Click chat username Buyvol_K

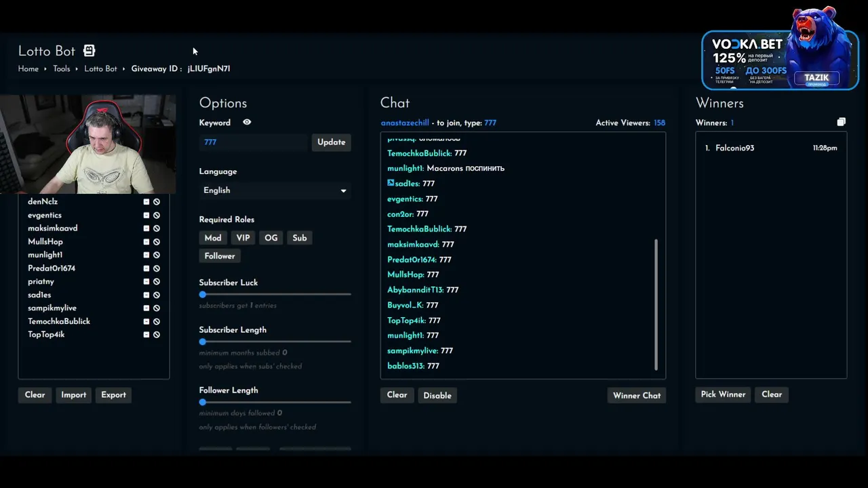tap(405, 305)
